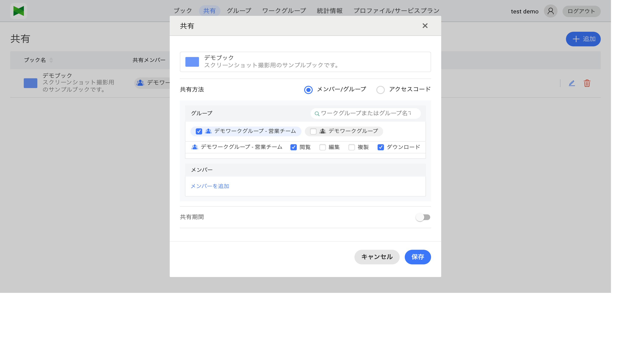Image resolution: width=619 pixels, height=364 pixels.
Task: Open the user profile avatar icon
Action: tap(550, 11)
